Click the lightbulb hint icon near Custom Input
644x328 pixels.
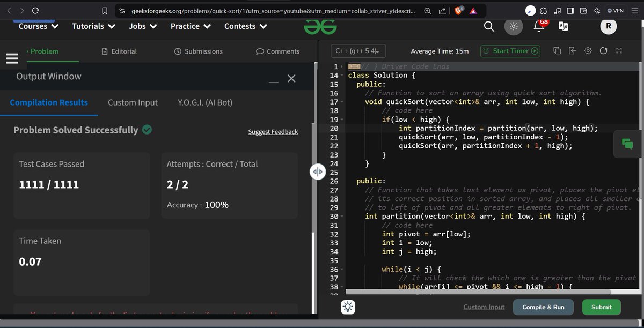point(347,307)
